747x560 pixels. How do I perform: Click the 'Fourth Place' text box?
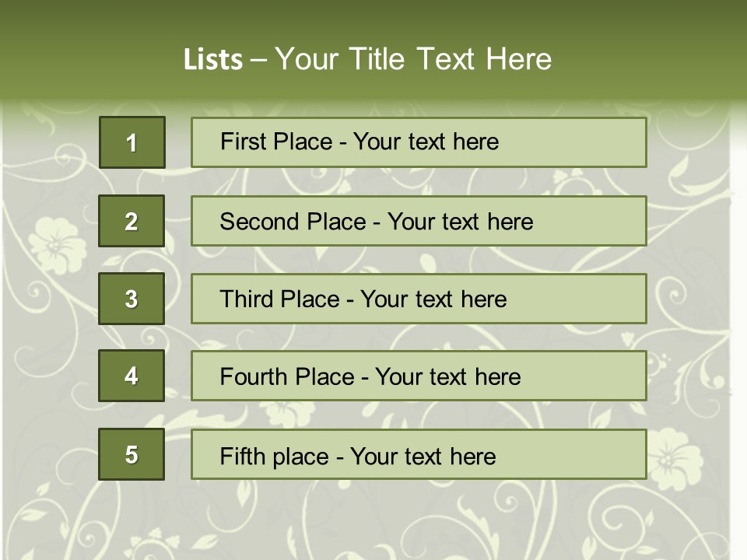pos(419,376)
